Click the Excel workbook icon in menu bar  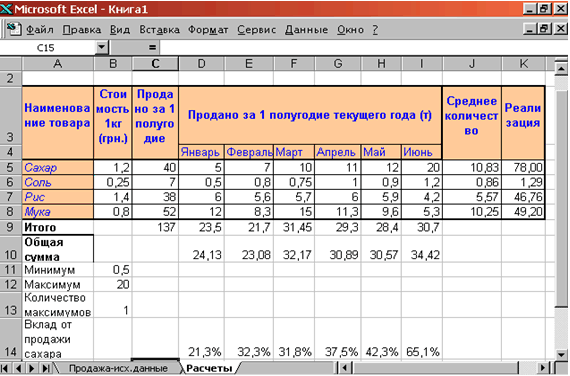pyautogui.click(x=14, y=29)
